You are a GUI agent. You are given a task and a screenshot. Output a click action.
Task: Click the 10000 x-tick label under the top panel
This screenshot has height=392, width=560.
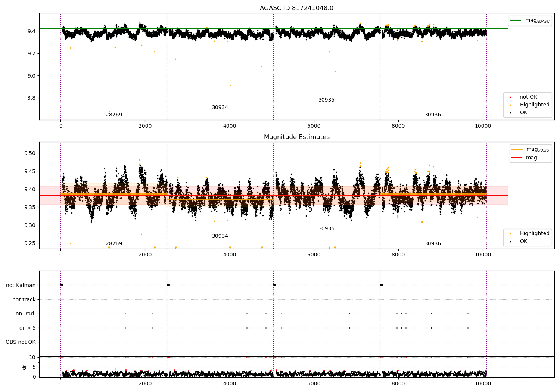click(483, 126)
